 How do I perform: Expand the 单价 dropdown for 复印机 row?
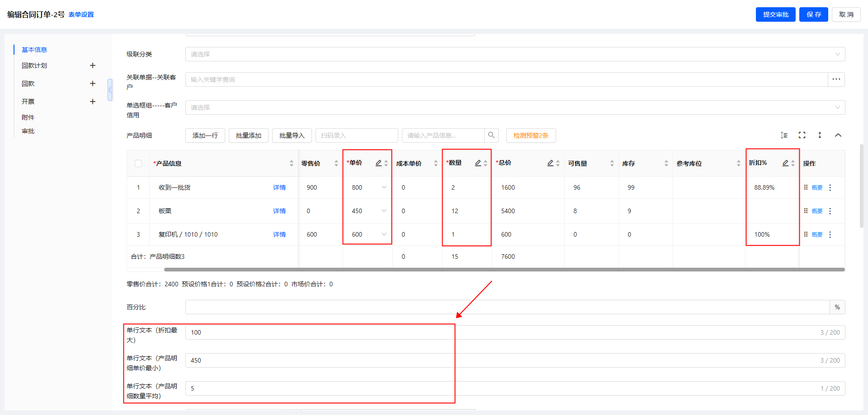(384, 234)
